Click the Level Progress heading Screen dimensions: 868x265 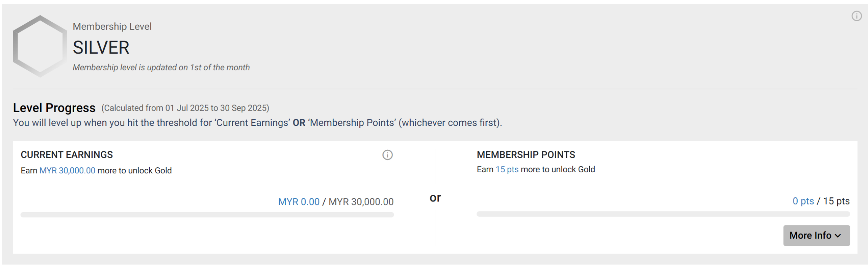(x=54, y=108)
